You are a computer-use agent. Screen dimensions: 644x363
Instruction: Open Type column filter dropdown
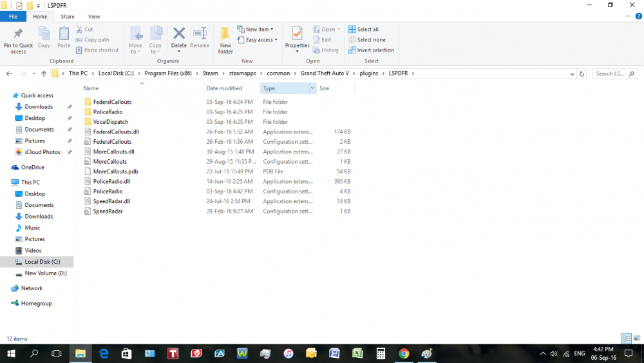click(x=312, y=88)
